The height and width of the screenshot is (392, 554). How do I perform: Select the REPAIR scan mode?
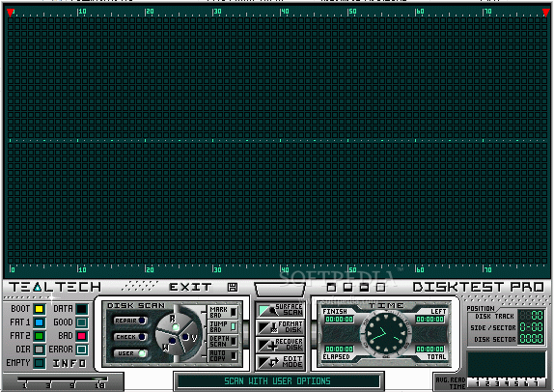click(130, 321)
